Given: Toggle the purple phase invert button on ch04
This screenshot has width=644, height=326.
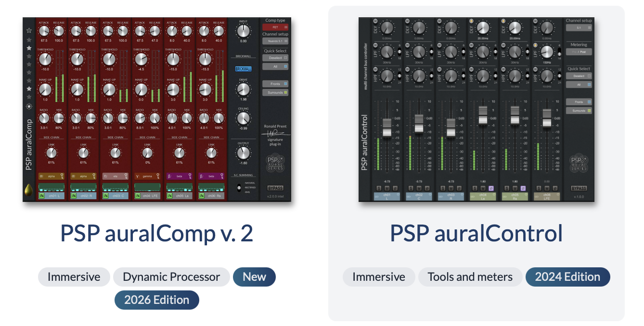Looking at the screenshot, I should click(x=491, y=188).
